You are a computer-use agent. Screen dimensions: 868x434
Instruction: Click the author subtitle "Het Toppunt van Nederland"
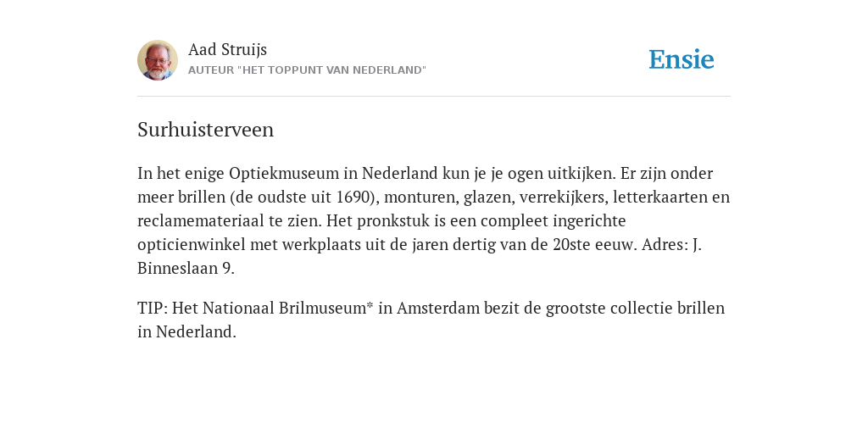click(x=307, y=70)
